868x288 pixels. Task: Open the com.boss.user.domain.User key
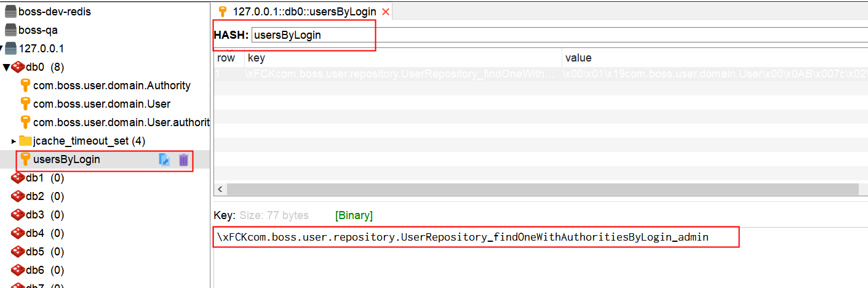(102, 104)
